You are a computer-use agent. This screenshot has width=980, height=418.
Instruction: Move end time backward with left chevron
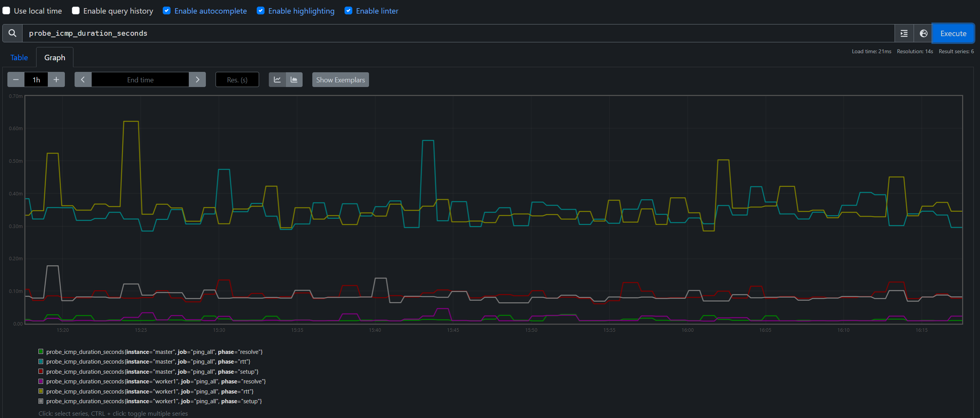coord(83,80)
